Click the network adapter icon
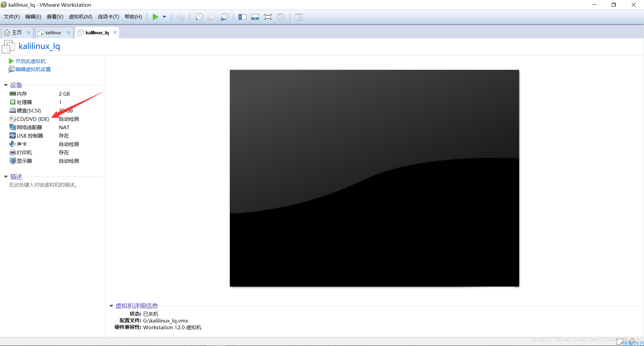 pyautogui.click(x=13, y=127)
